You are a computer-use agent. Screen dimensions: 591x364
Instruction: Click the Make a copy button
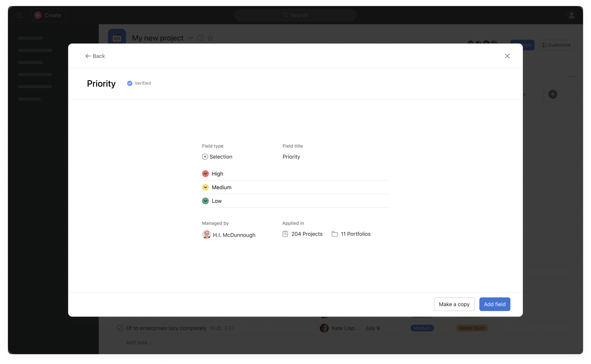454,304
